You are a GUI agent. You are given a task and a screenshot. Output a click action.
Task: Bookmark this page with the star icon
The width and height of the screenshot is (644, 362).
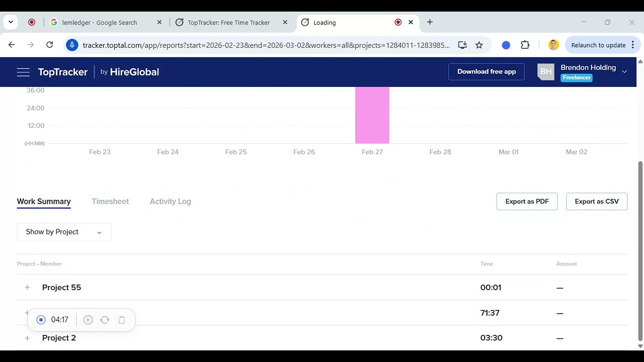[x=479, y=45]
